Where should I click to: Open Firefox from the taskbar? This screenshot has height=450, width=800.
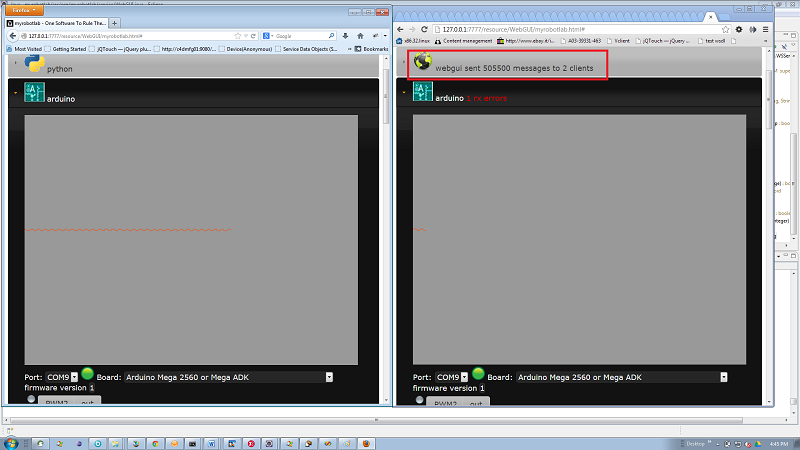366,443
